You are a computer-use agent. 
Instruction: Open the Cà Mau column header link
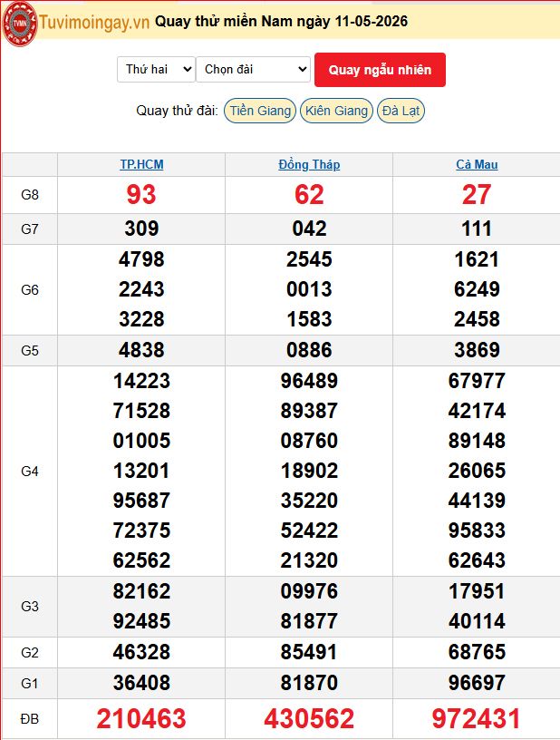pos(477,164)
